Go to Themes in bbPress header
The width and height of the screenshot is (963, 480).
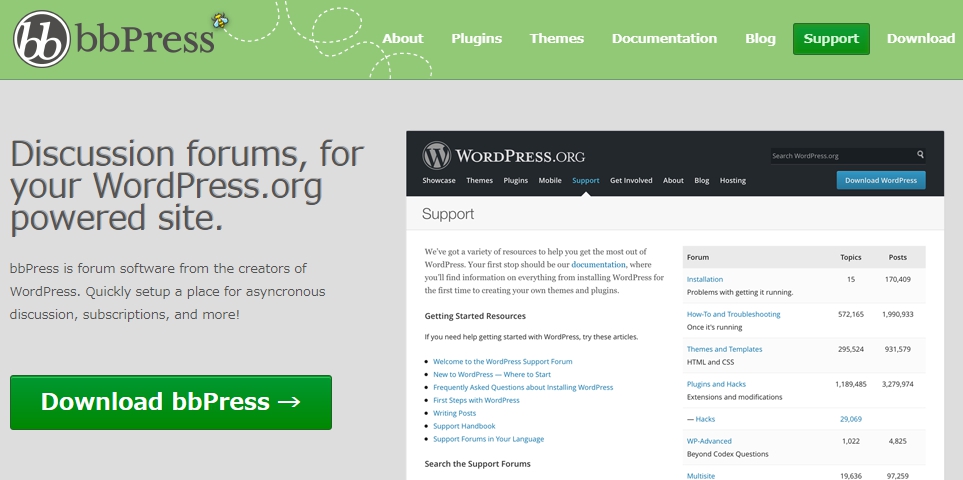point(556,39)
